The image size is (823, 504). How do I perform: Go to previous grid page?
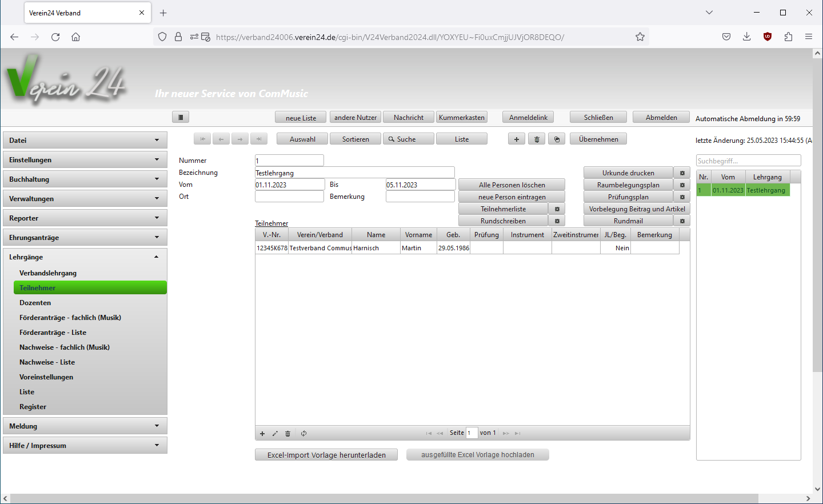[440, 433]
